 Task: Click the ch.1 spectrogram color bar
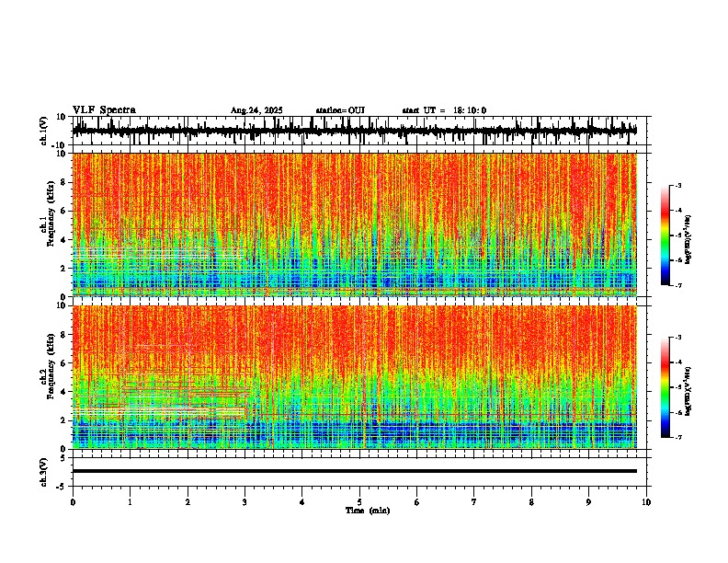[665, 236]
